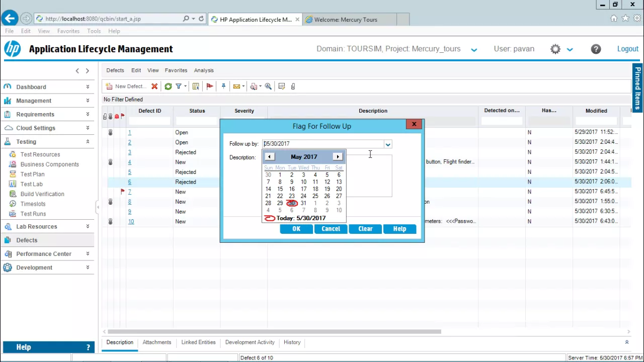Open the Find Similar Defects dropdown arrow
The width and height of the screenshot is (644, 362).
click(x=260, y=86)
